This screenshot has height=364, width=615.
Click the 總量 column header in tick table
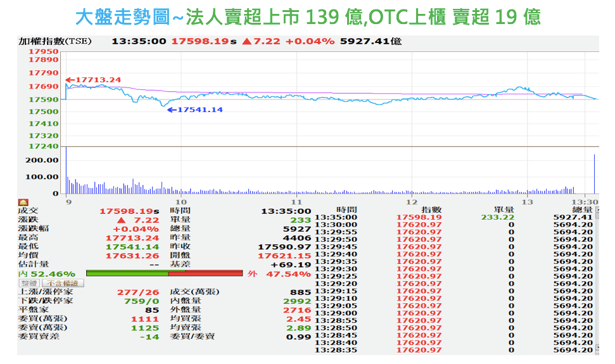click(582, 210)
